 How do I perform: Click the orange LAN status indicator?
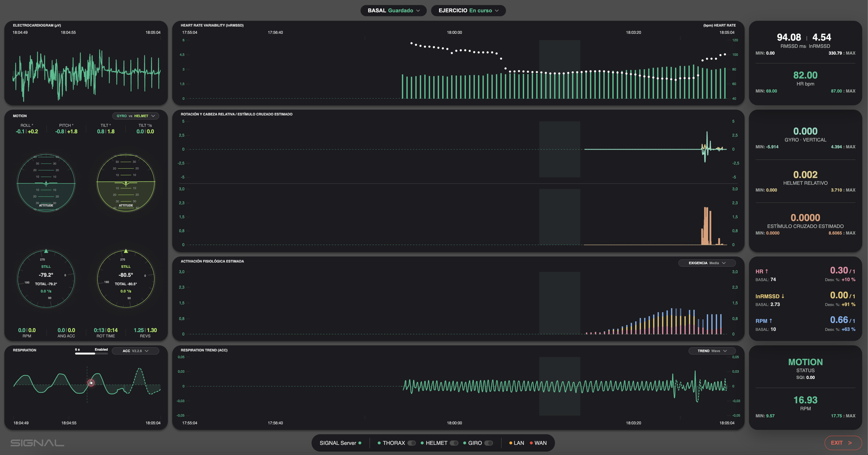tap(511, 443)
